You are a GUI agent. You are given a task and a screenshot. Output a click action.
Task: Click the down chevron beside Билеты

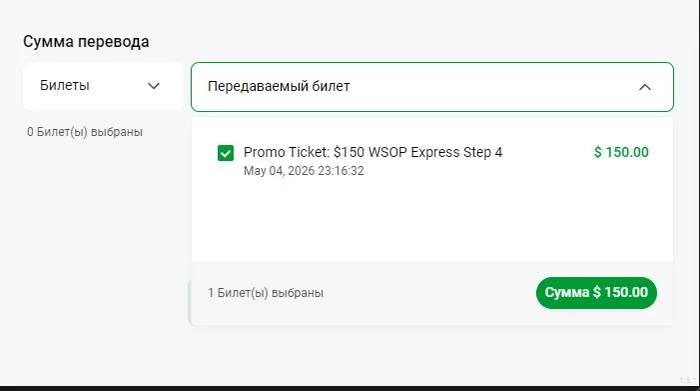[x=154, y=86]
